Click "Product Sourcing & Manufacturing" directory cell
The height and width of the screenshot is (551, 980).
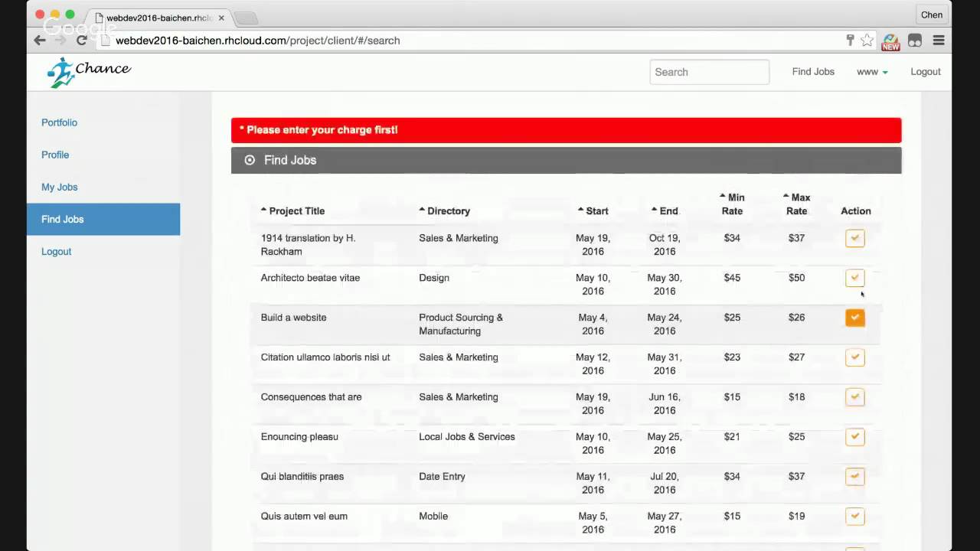click(461, 324)
